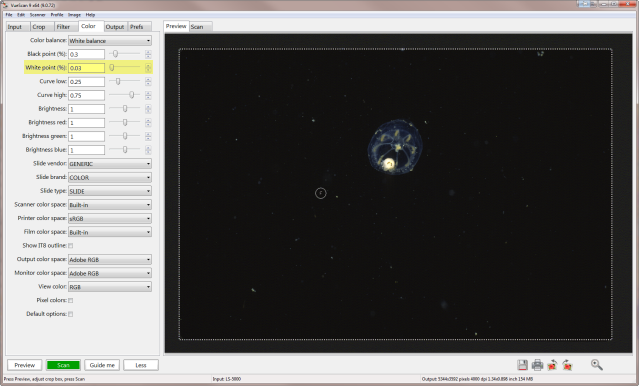Enable the Show IT8 outline checkbox
Viewport: 639px width, 386px height.
pyautogui.click(x=71, y=246)
